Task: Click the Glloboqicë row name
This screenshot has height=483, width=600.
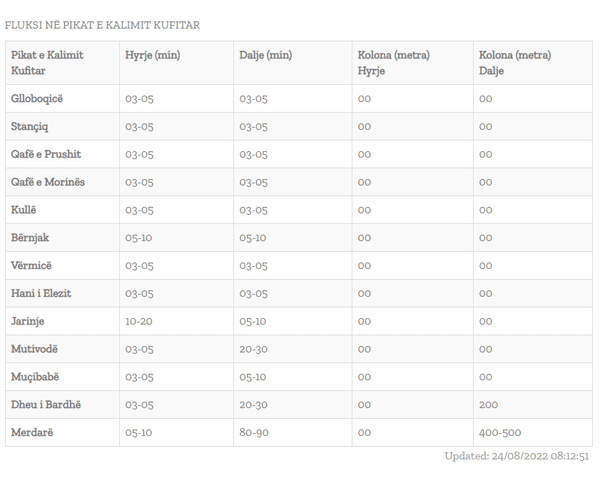Action: coord(37,99)
